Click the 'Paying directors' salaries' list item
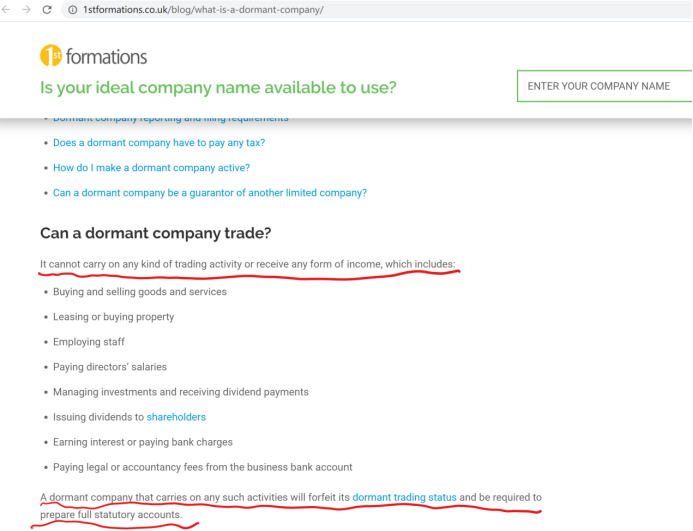This screenshot has height=531, width=693. [x=110, y=367]
